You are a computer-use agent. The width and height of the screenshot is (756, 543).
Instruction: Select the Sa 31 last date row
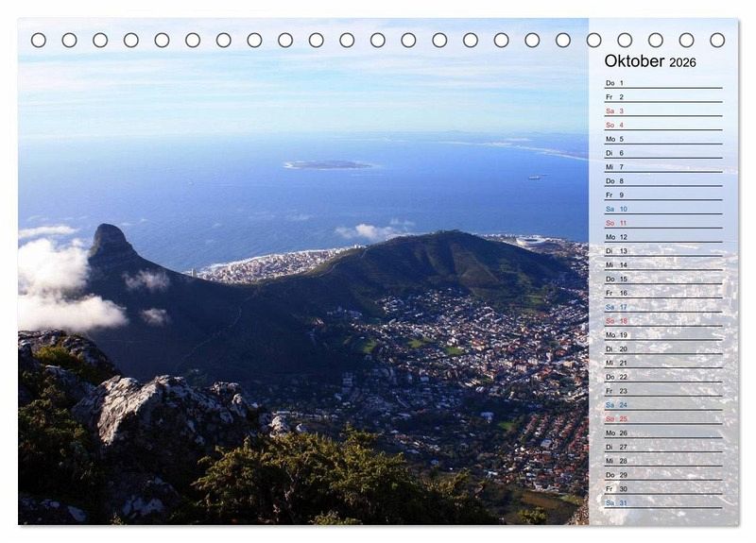tap(662, 502)
